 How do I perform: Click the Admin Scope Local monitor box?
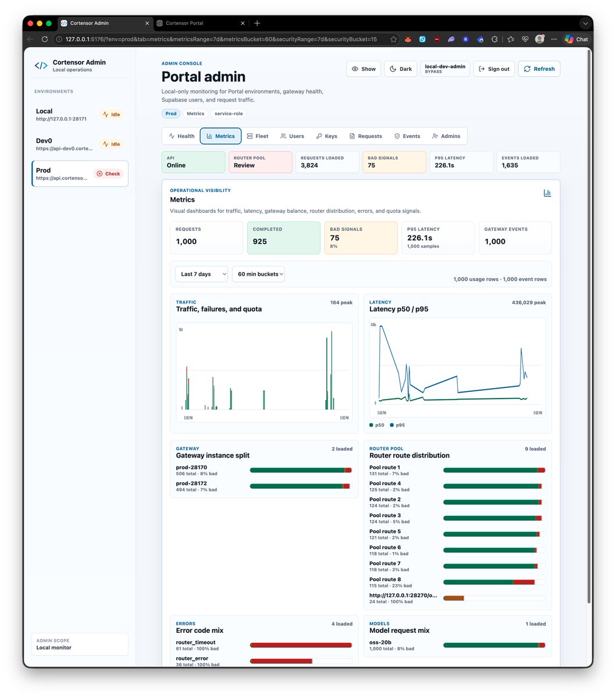(80, 644)
